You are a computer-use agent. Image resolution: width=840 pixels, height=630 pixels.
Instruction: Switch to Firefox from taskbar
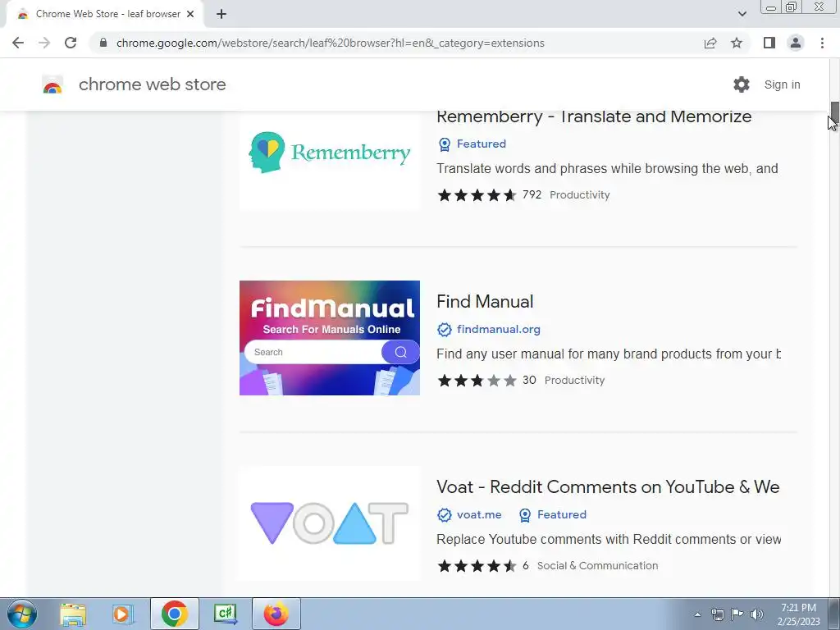tap(276, 614)
